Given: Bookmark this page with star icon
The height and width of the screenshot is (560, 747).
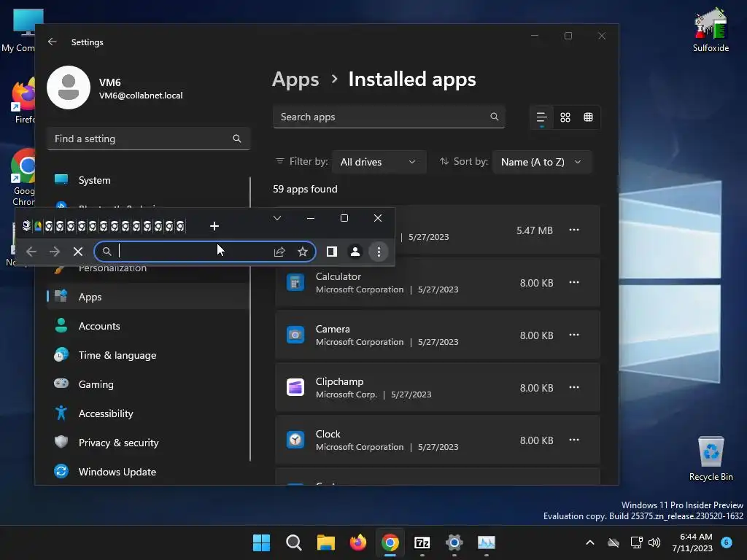Looking at the screenshot, I should 303,252.
